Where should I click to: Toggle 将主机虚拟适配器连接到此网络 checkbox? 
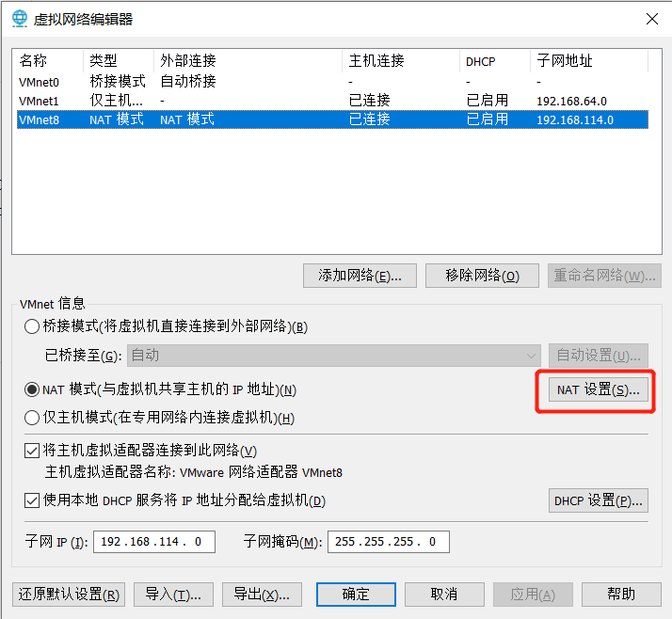click(x=32, y=451)
